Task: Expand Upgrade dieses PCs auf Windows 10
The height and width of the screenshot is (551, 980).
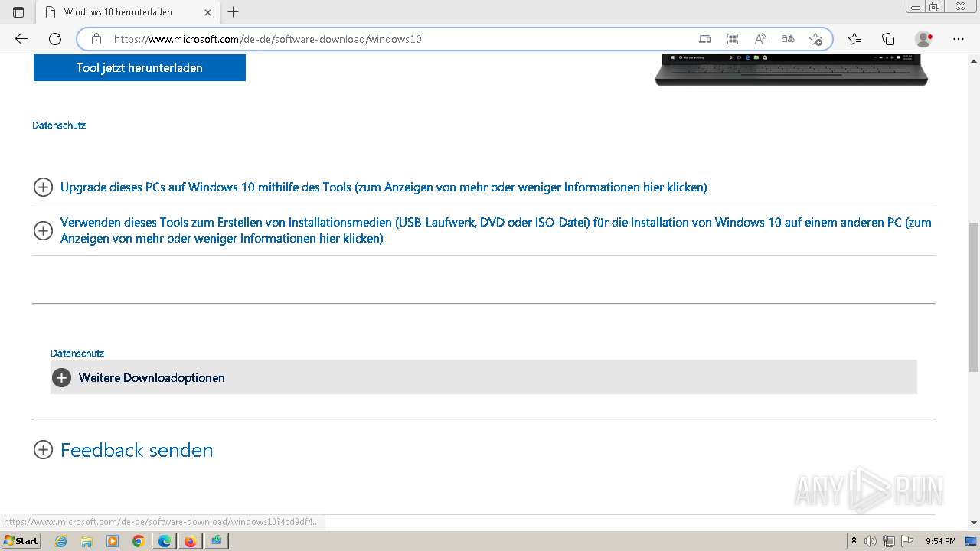Action: (x=384, y=187)
